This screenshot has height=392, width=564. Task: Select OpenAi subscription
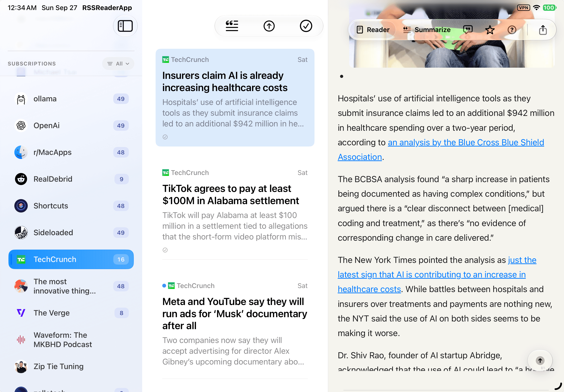71,125
